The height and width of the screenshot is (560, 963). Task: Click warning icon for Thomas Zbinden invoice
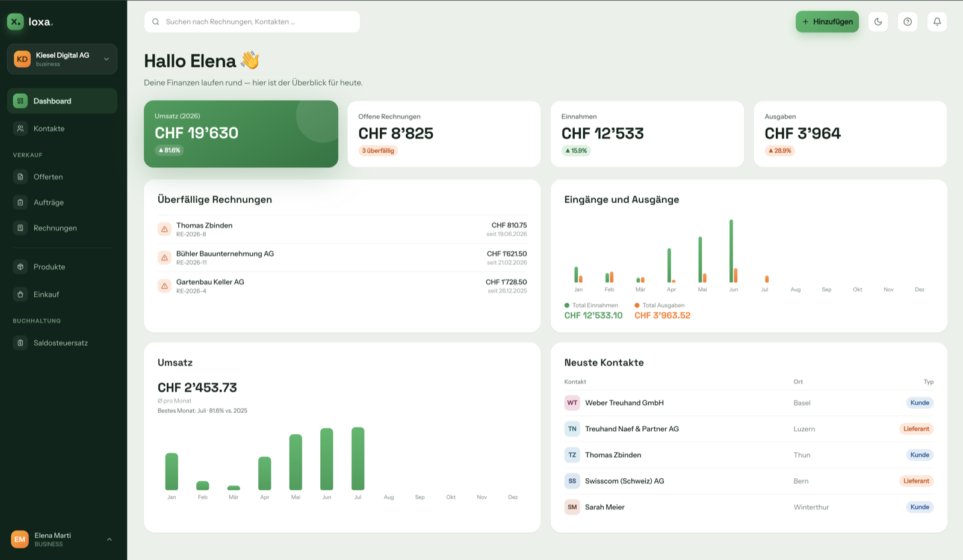(164, 229)
